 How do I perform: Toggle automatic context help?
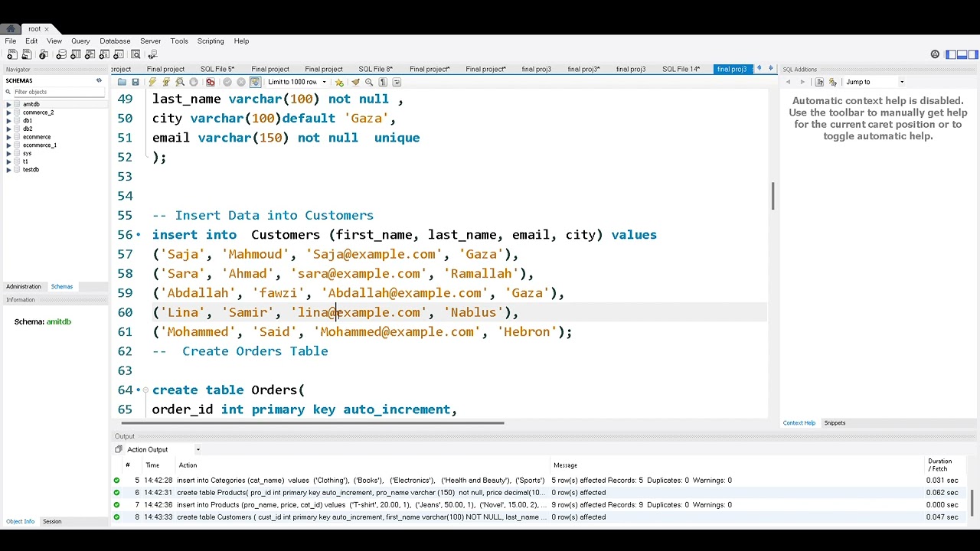click(x=819, y=82)
